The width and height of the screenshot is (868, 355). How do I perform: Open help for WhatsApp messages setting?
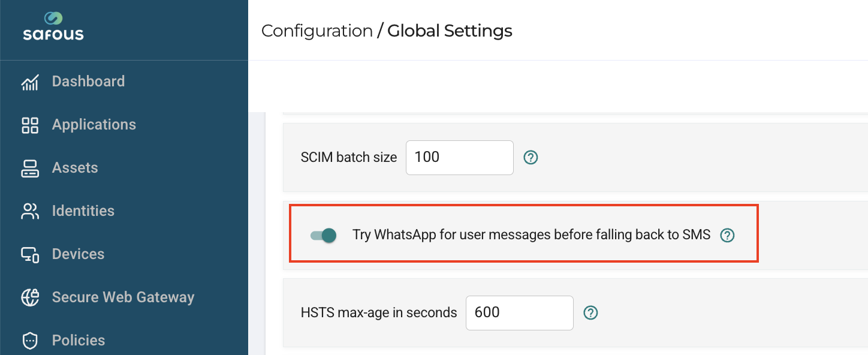[727, 235]
